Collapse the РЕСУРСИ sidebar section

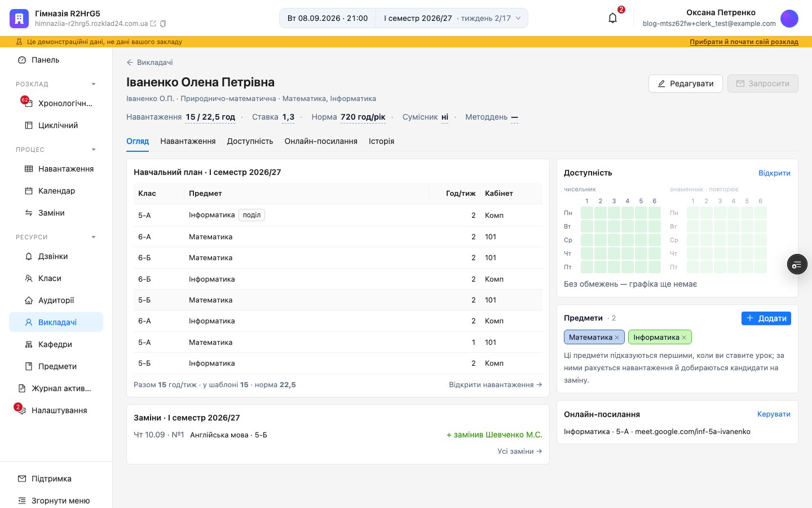pos(94,237)
